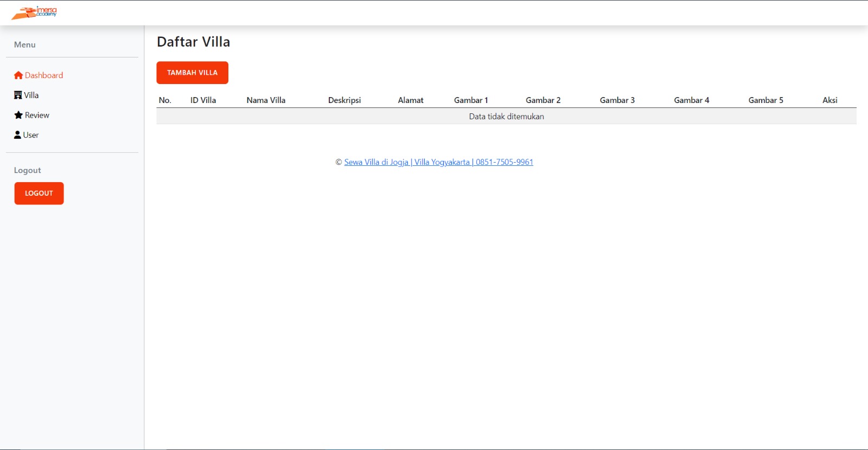Click the Dashboard home icon

click(18, 75)
